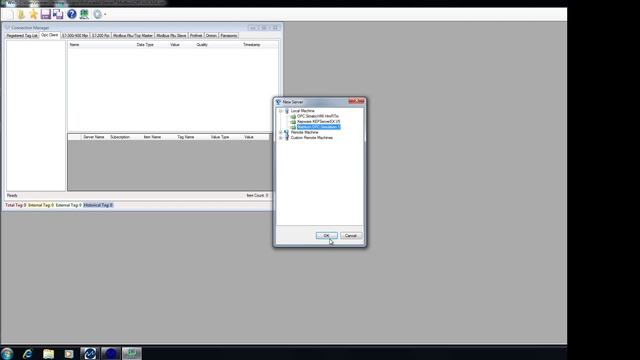Click the Total Tag status label

coord(16,205)
